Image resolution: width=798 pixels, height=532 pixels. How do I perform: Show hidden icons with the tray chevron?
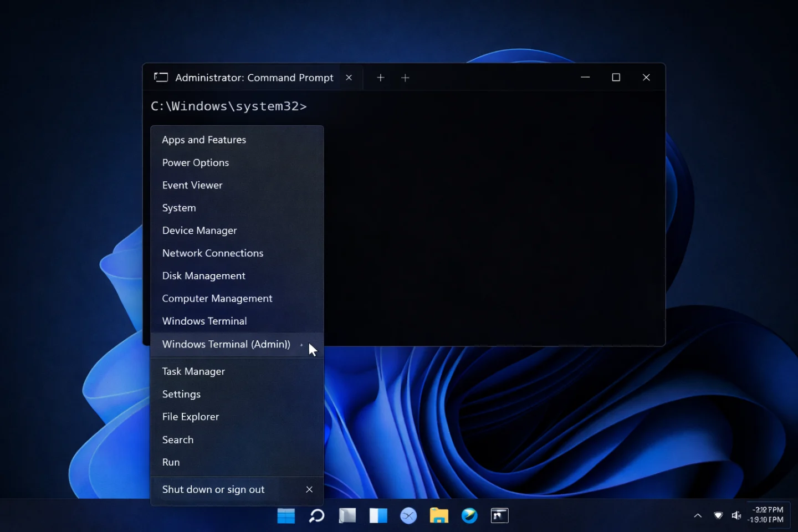698,515
